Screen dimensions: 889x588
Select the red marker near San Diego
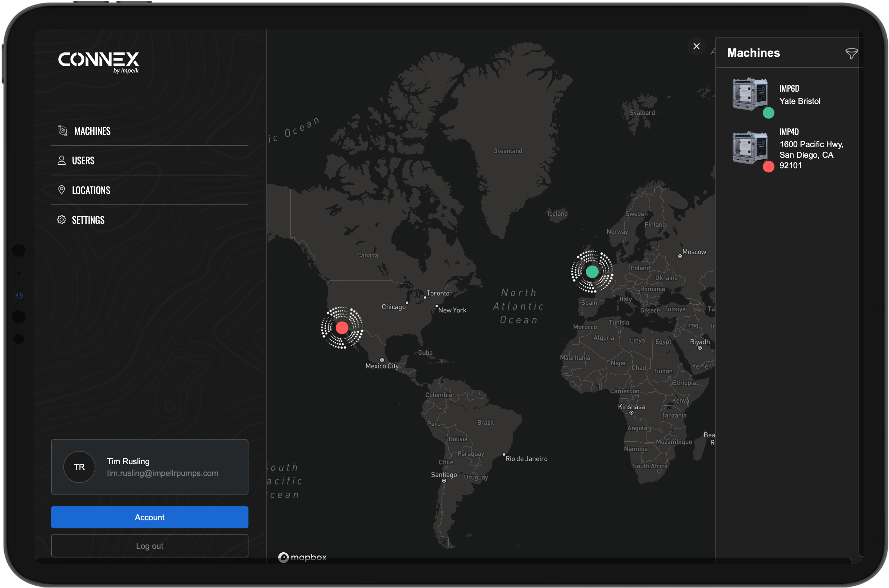[342, 328]
